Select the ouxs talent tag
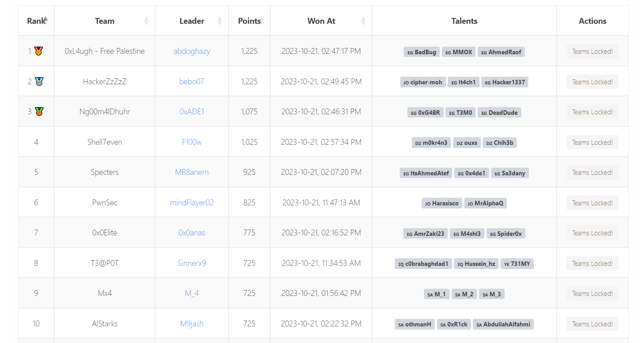The image size is (644, 343). pyautogui.click(x=467, y=143)
